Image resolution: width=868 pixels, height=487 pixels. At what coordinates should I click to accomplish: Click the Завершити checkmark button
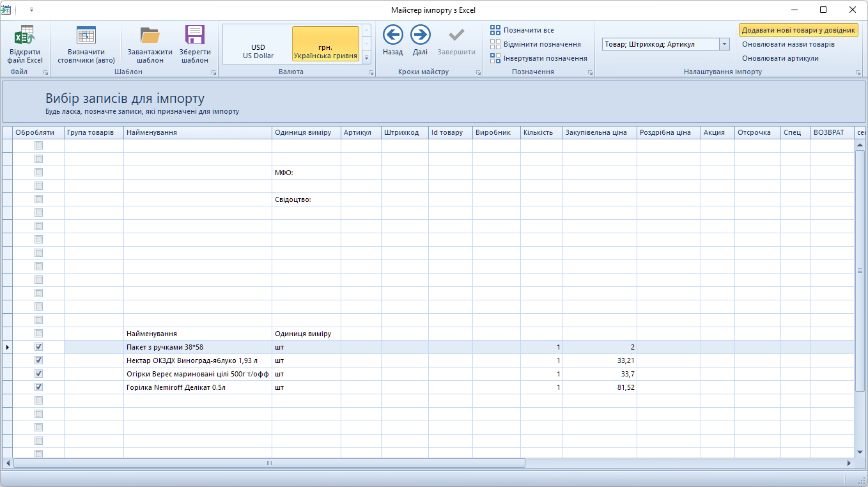[456, 40]
